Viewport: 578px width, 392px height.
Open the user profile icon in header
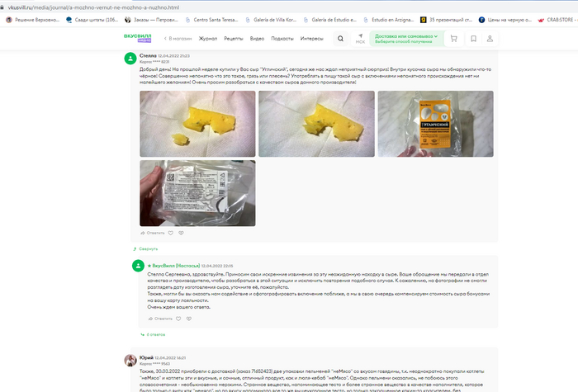[x=490, y=38]
